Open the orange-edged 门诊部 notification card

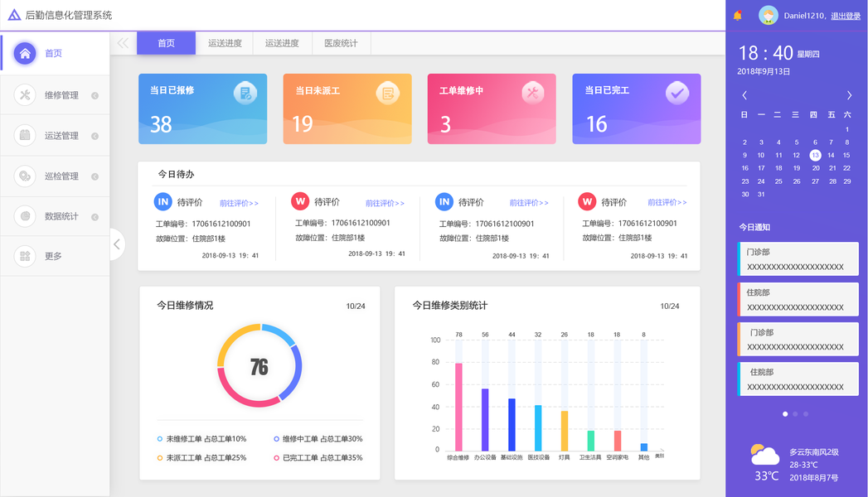click(x=798, y=339)
